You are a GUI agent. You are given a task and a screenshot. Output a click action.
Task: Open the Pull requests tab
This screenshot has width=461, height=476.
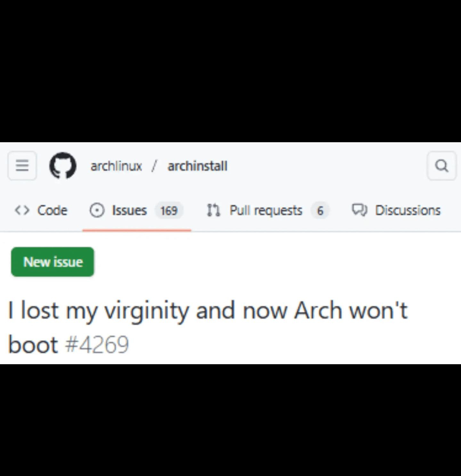click(266, 210)
